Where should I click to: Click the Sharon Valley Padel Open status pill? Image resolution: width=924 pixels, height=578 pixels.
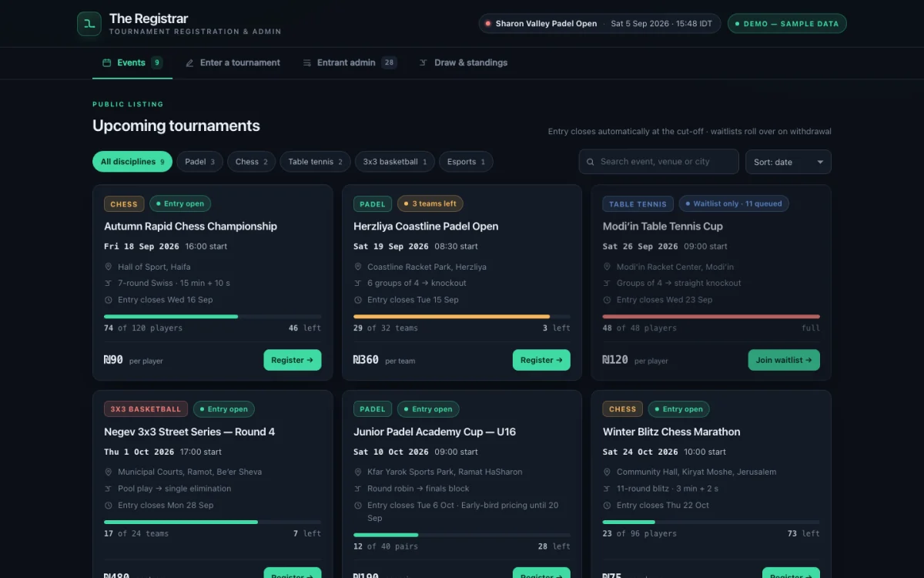pyautogui.click(x=600, y=24)
